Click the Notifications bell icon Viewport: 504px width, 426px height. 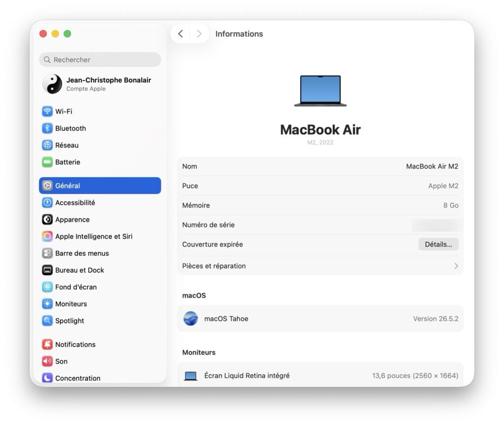[47, 344]
